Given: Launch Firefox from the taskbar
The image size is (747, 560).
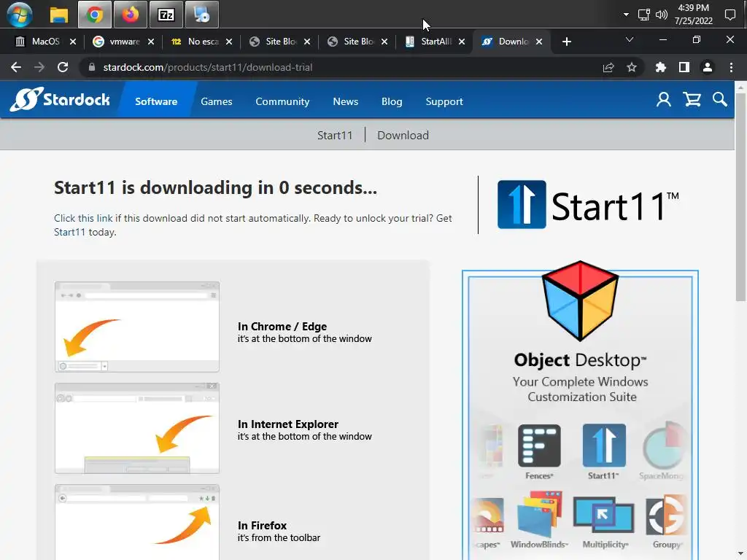Looking at the screenshot, I should [x=130, y=15].
